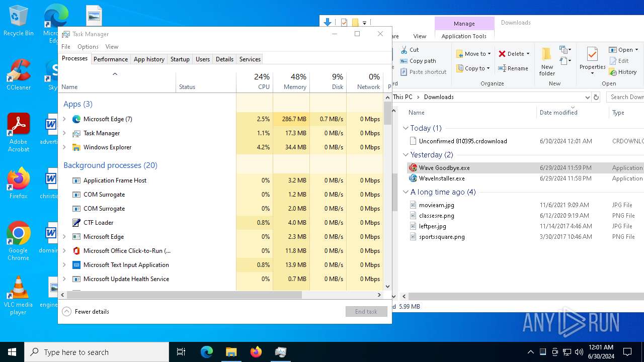Switch to the Performance tab
This screenshot has height=362, width=644.
click(x=111, y=59)
